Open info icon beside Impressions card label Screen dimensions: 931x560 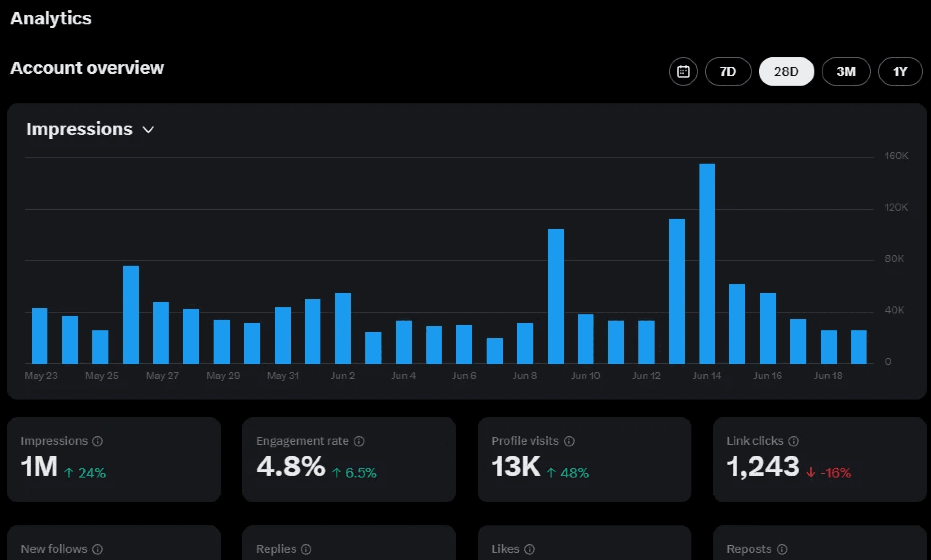pos(98,441)
